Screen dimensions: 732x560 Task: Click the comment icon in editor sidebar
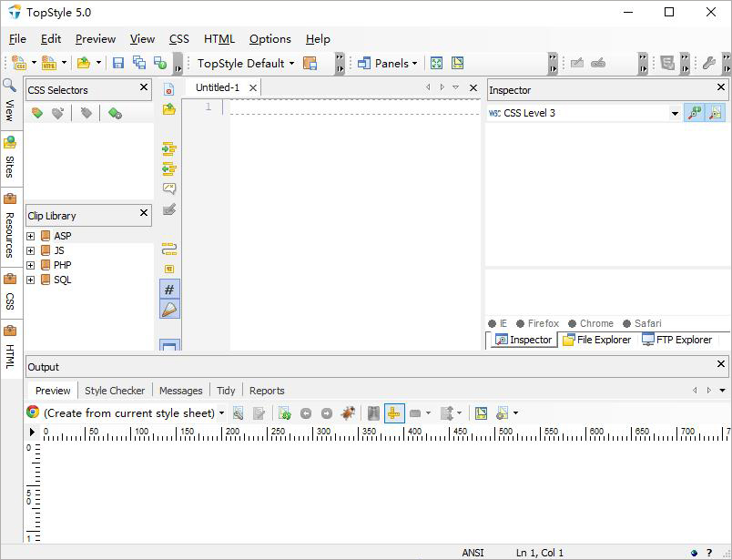pos(169,188)
